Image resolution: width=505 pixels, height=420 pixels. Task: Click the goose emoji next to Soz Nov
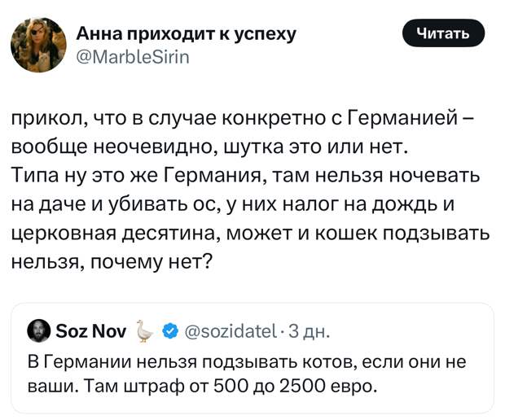tap(144, 330)
